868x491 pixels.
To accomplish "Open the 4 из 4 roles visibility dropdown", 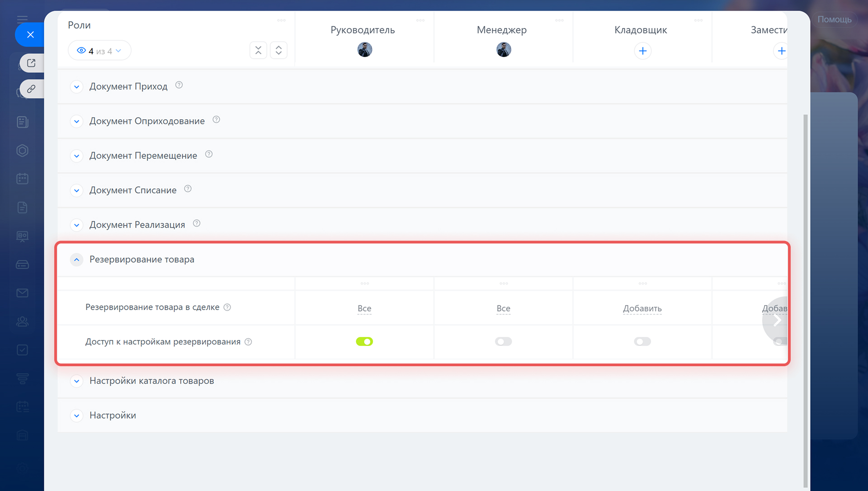I will click(x=99, y=51).
